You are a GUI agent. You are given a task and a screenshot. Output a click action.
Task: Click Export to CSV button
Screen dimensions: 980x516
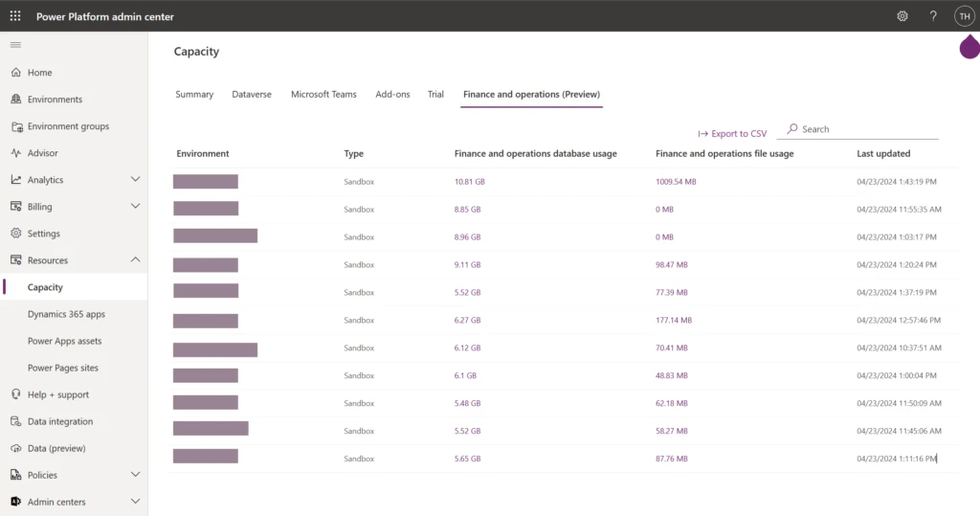[x=732, y=134]
